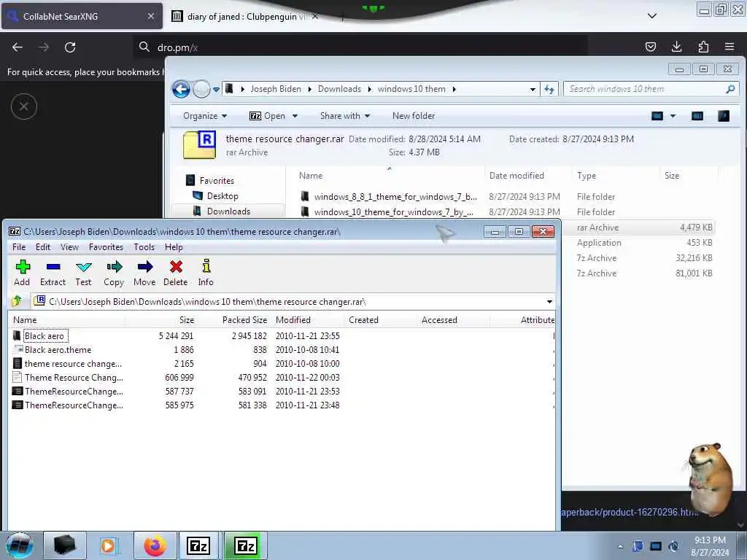Click the Add button in 7-Zip toolbar
The width and height of the screenshot is (747, 560).
click(22, 273)
